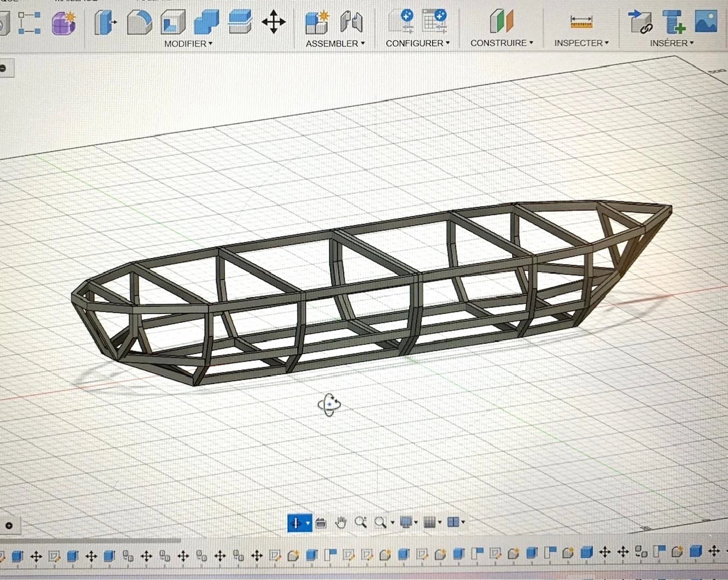Viewport: 728px width, 580px height.
Task: Select the Pan hand tool
Action: click(x=341, y=523)
